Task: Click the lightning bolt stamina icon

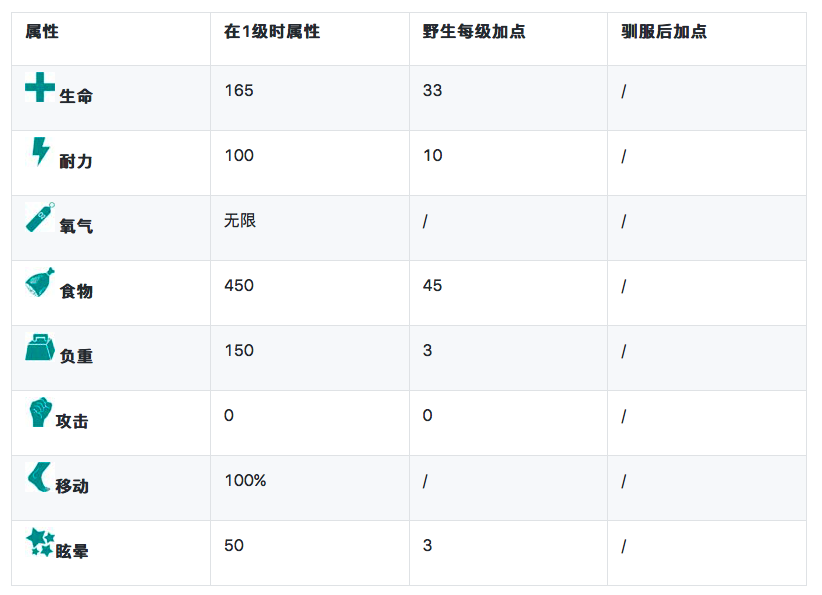Action: [x=40, y=152]
